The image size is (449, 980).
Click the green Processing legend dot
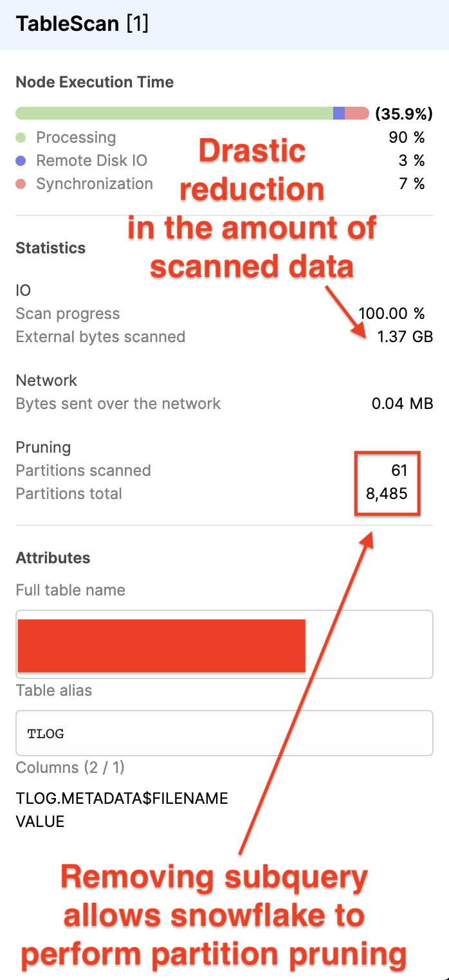[21, 138]
